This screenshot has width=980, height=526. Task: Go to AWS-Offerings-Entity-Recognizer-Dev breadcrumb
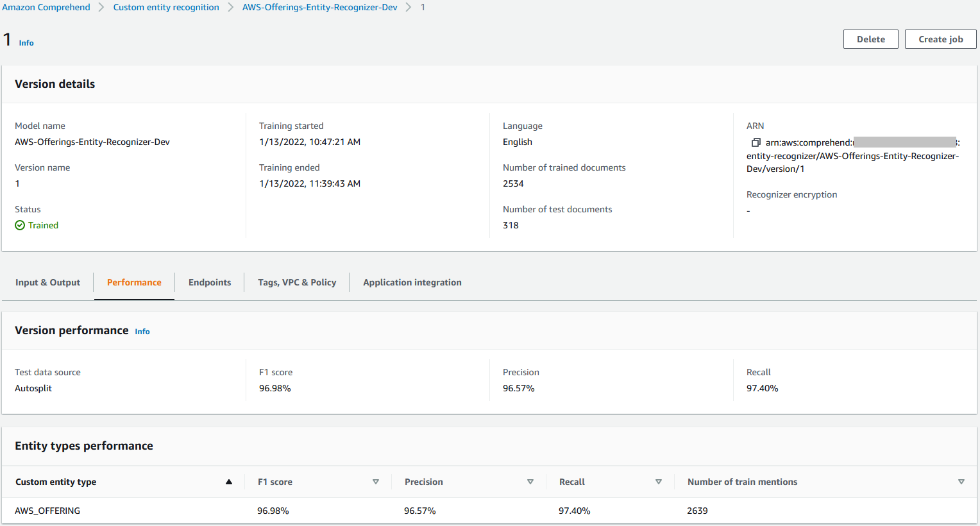pos(320,7)
